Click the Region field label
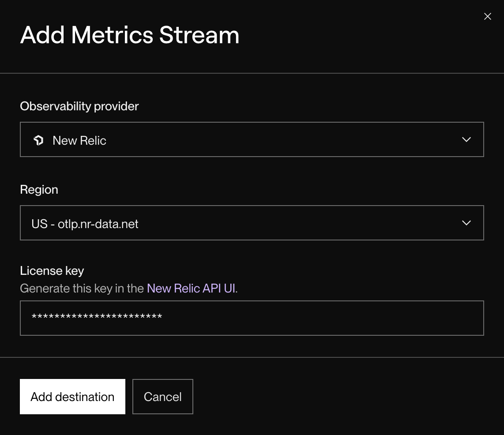 pos(39,189)
